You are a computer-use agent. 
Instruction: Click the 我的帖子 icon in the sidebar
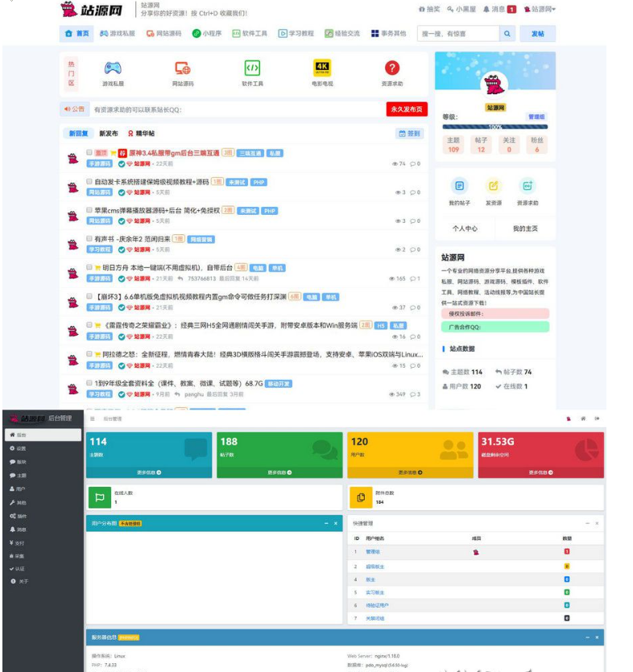(x=459, y=186)
